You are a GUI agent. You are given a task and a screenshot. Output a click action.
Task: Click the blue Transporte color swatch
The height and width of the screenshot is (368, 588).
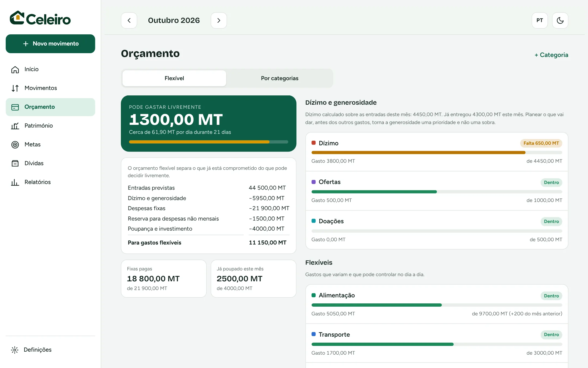pos(314,334)
